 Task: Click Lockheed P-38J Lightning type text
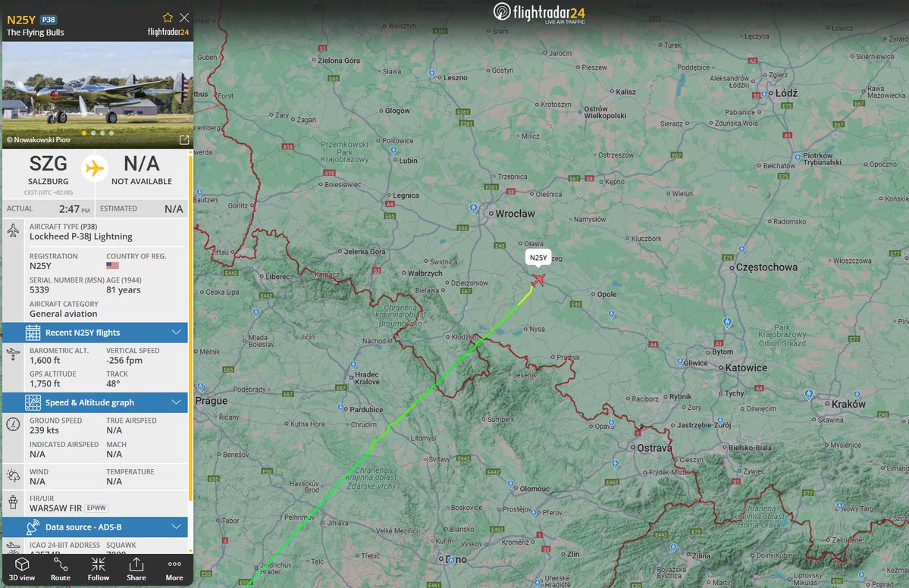(x=81, y=236)
